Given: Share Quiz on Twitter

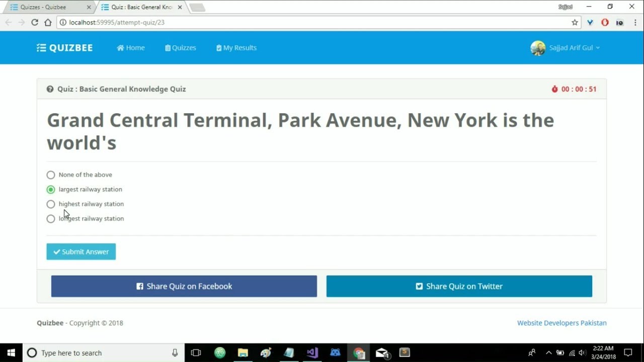Looking at the screenshot, I should point(459,286).
